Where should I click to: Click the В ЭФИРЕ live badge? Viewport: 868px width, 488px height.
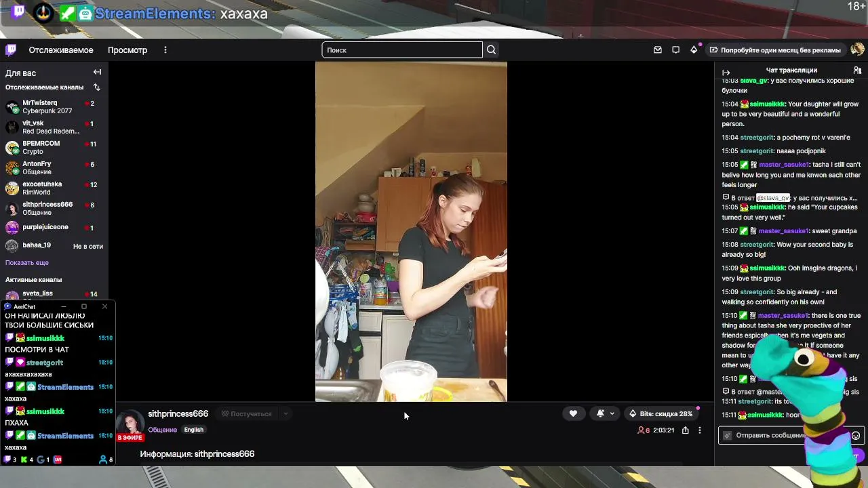[130, 438]
